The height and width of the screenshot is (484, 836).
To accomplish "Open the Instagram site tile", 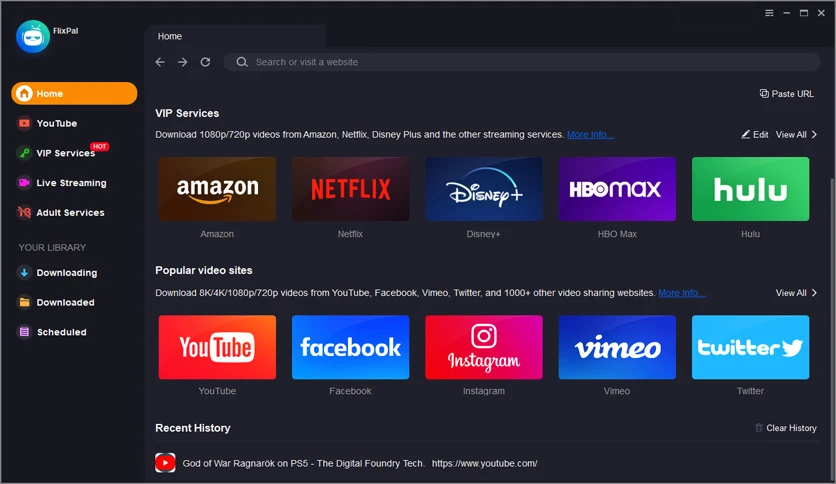I will pos(484,347).
